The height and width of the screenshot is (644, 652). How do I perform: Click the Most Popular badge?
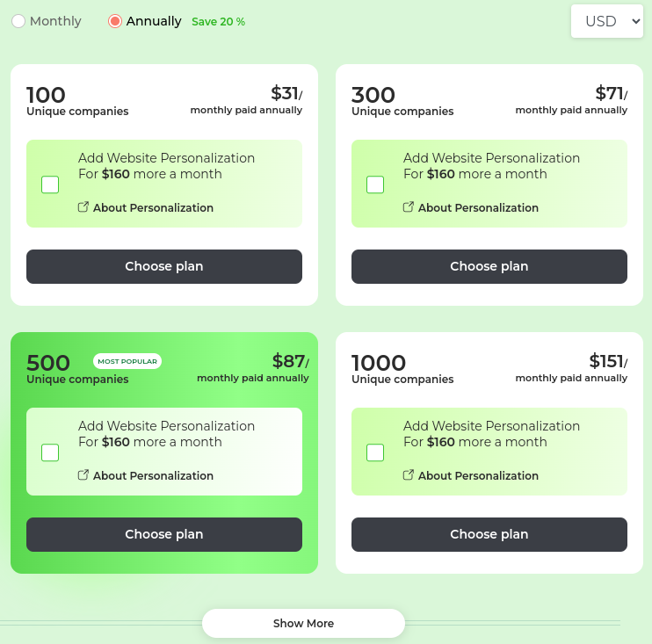click(x=127, y=361)
